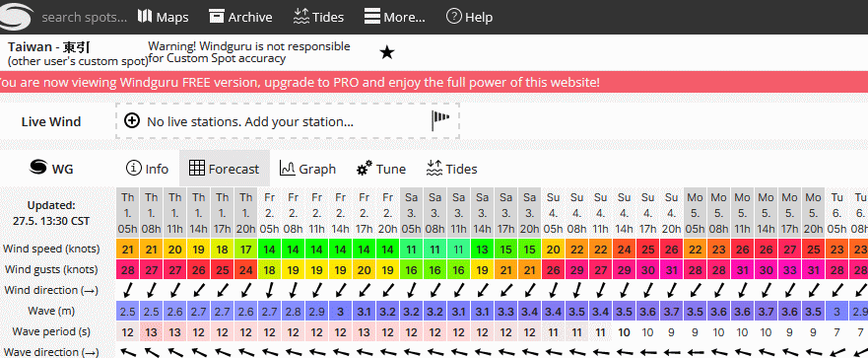Open the Maps menu icon
Viewport: 868px width, 358px height.
[145, 16]
